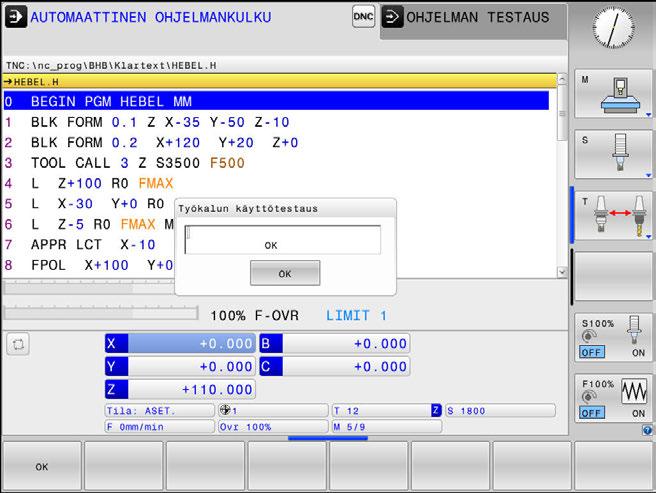This screenshot has width=656, height=493.
Task: Select line 6 L Z-5 R0 FMAX
Action: [x=89, y=224]
